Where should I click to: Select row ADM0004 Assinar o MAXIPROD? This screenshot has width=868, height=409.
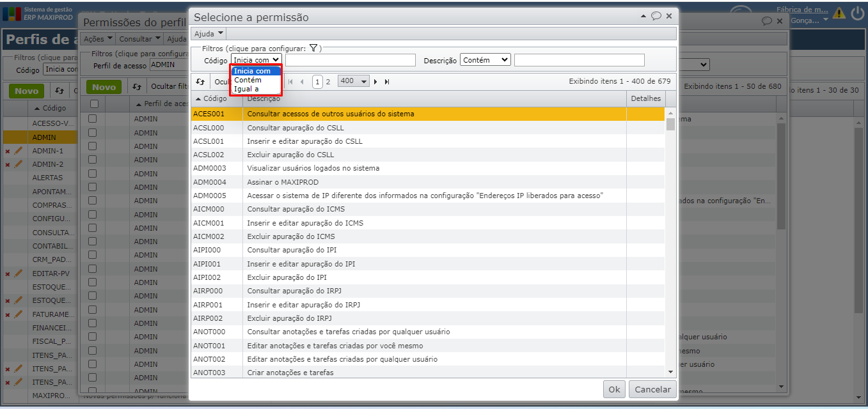click(x=428, y=182)
